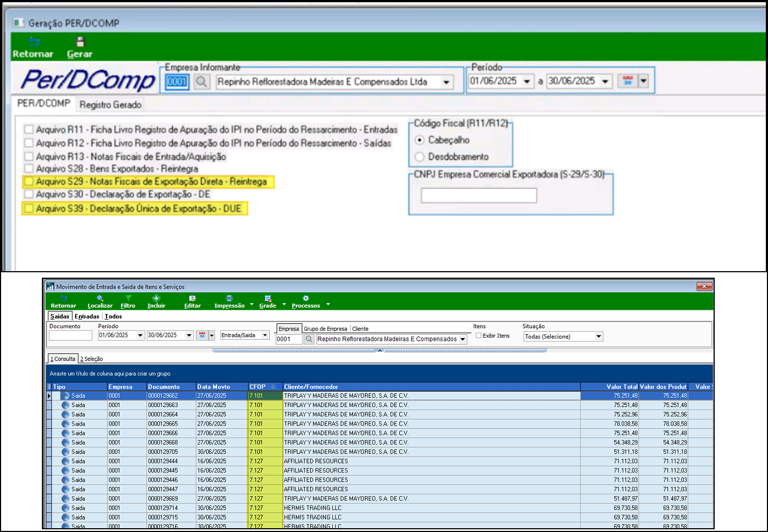Click the Grade toolbar icon
This screenshot has height=532, width=768.
tap(268, 298)
